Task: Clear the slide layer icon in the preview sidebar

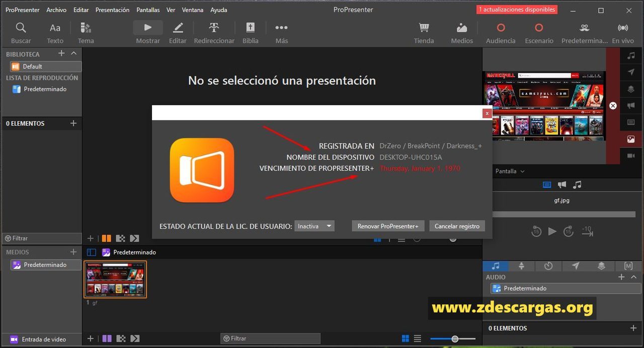Action: coord(631,122)
